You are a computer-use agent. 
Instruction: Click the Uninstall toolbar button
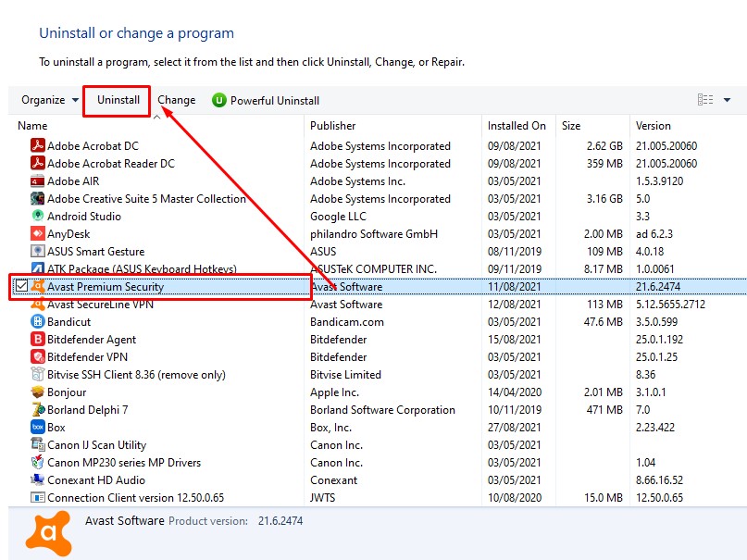click(118, 100)
